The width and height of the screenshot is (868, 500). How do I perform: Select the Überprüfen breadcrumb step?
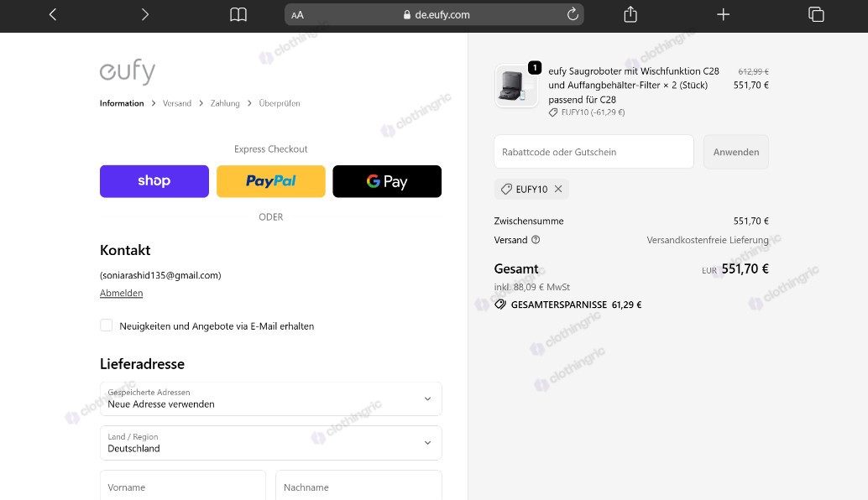[280, 103]
